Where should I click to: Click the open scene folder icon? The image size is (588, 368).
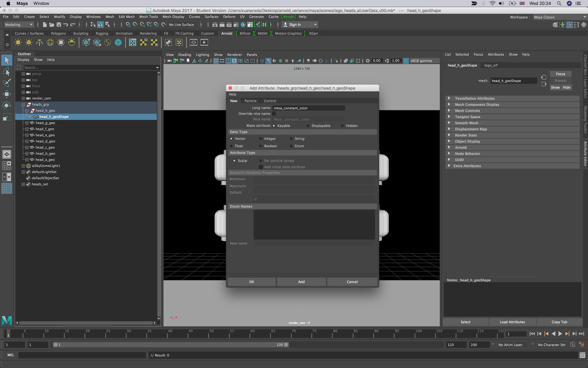pos(52,25)
